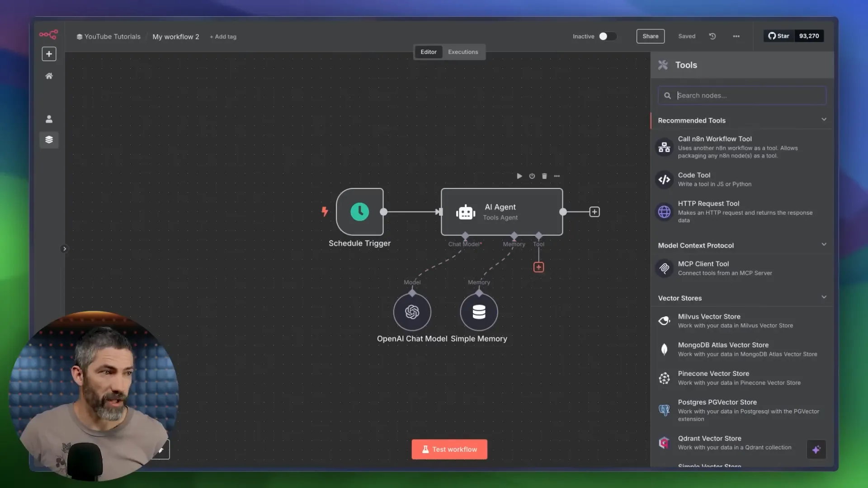868x488 pixels.
Task: Open AI Agent node ellipsis options
Action: [557, 176]
